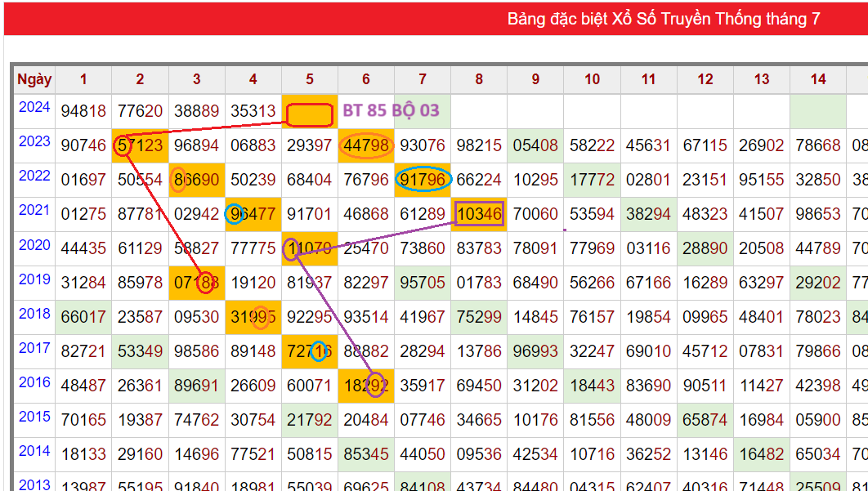
Task: Select the day 10 column header
Action: [x=592, y=79]
